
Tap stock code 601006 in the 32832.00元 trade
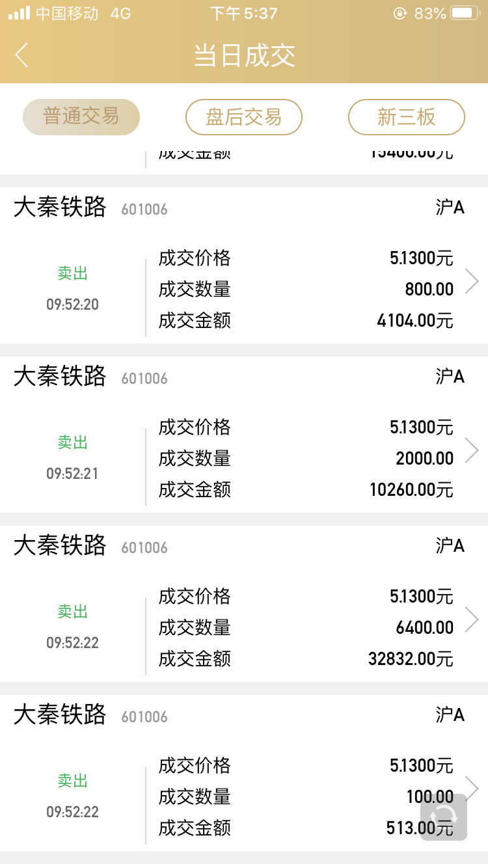coord(144,548)
